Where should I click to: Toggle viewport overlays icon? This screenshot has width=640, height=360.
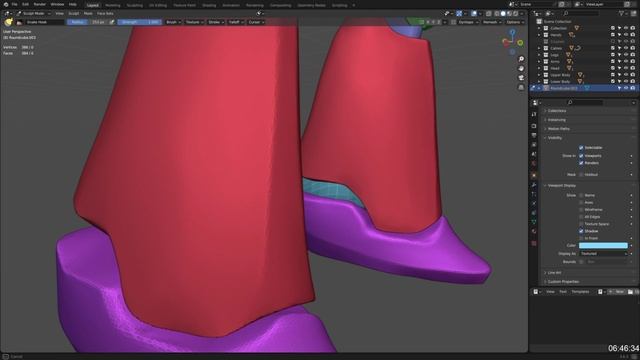point(473,13)
